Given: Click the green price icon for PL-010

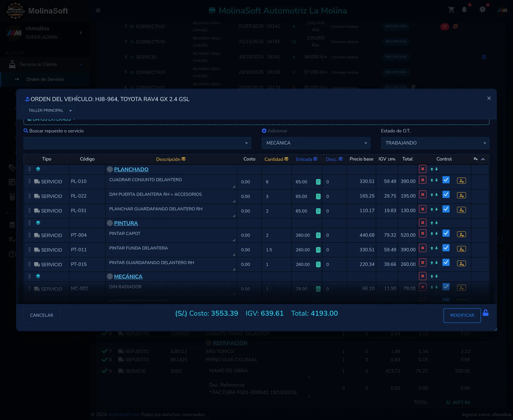Looking at the screenshot, I should tap(318, 182).
